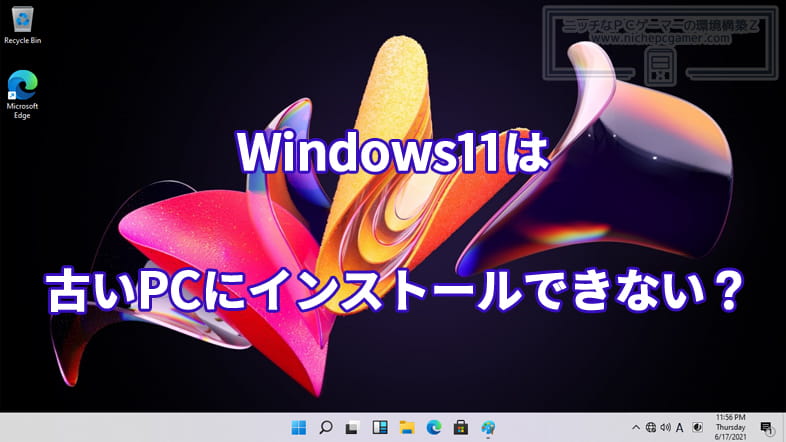Switch IME input mode 'A' indicator

680,427
